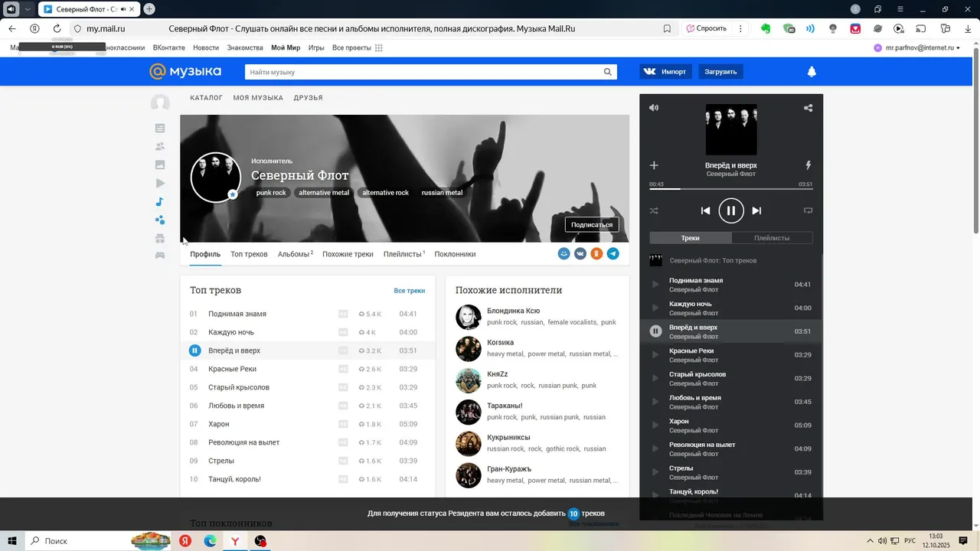The width and height of the screenshot is (980, 551).
Task: Open sidebar news feed icon
Action: coord(160,128)
